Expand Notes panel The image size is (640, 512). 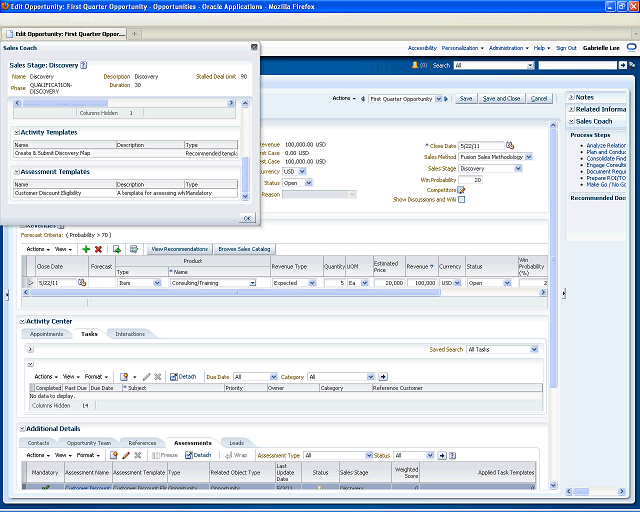pyautogui.click(x=572, y=97)
